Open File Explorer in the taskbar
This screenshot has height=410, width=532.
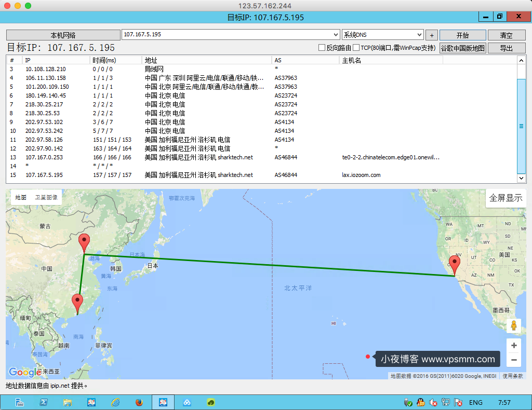click(68, 402)
